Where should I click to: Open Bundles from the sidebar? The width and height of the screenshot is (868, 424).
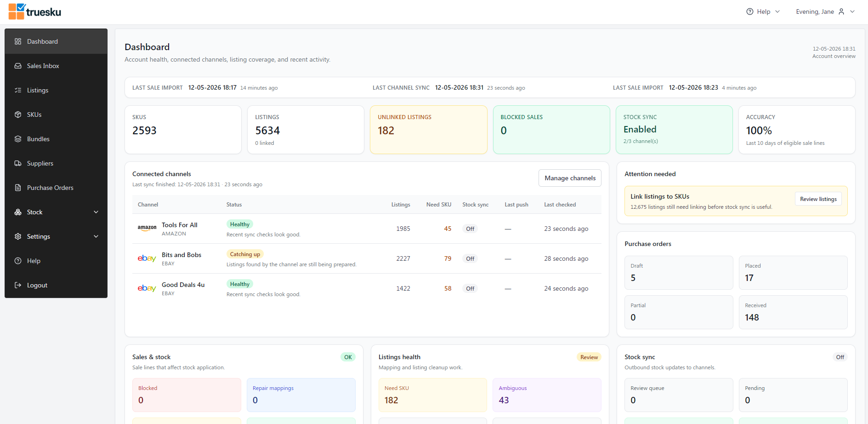click(56, 139)
